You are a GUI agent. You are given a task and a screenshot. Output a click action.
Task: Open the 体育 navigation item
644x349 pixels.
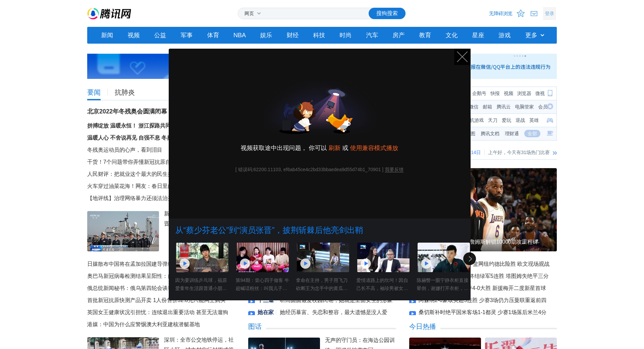click(213, 35)
